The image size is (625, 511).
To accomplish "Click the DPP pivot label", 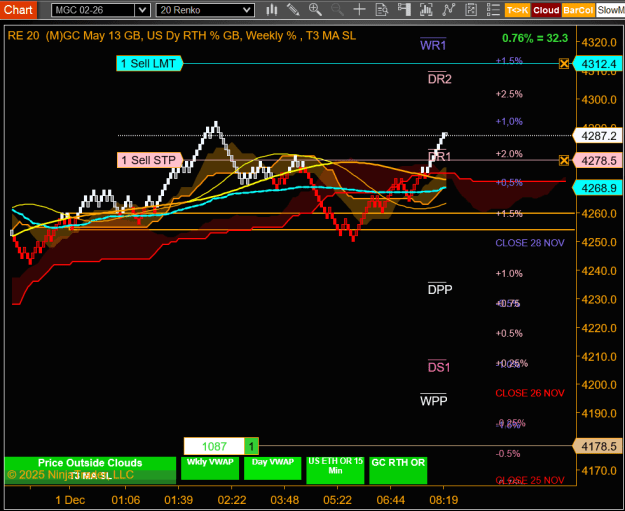I will click(x=440, y=289).
